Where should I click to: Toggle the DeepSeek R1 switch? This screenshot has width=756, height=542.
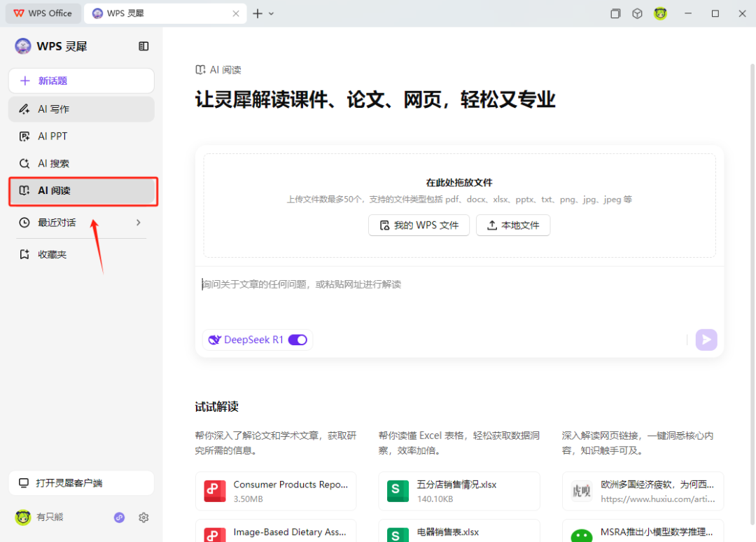(297, 340)
